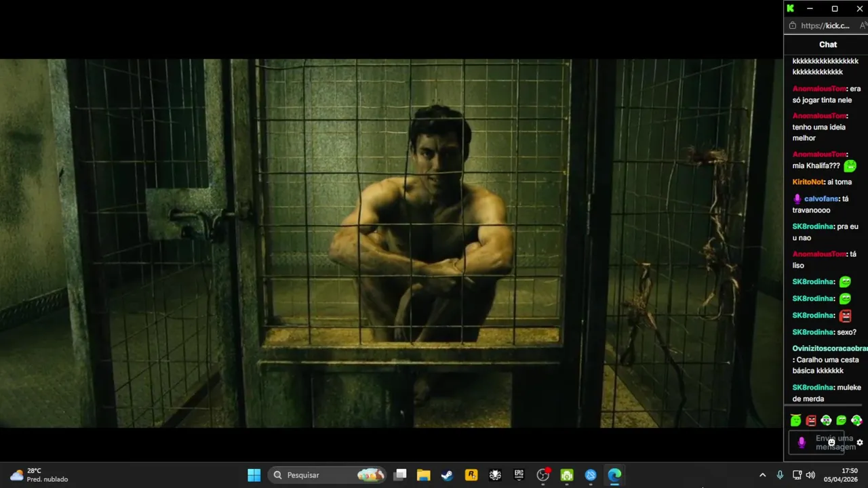
Task: Pick the green headphones emote with pink dot
Action: click(x=856, y=421)
